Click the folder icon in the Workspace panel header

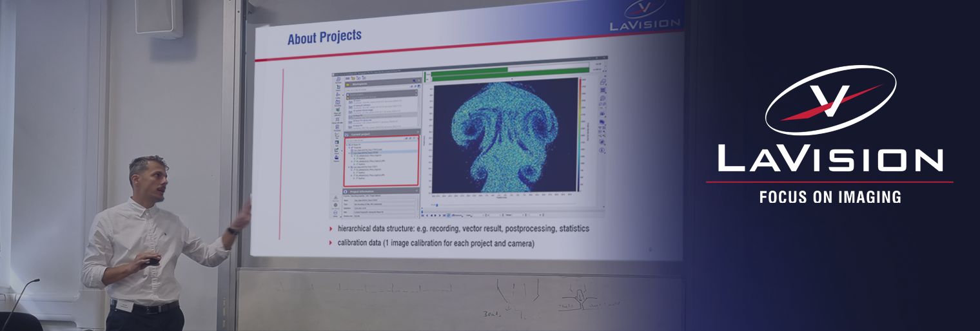(348, 84)
